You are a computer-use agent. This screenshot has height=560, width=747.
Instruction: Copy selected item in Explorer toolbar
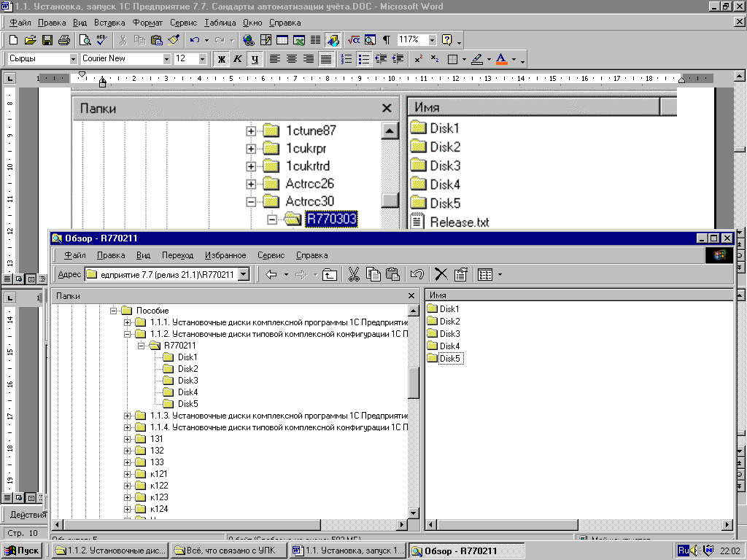coord(373,274)
